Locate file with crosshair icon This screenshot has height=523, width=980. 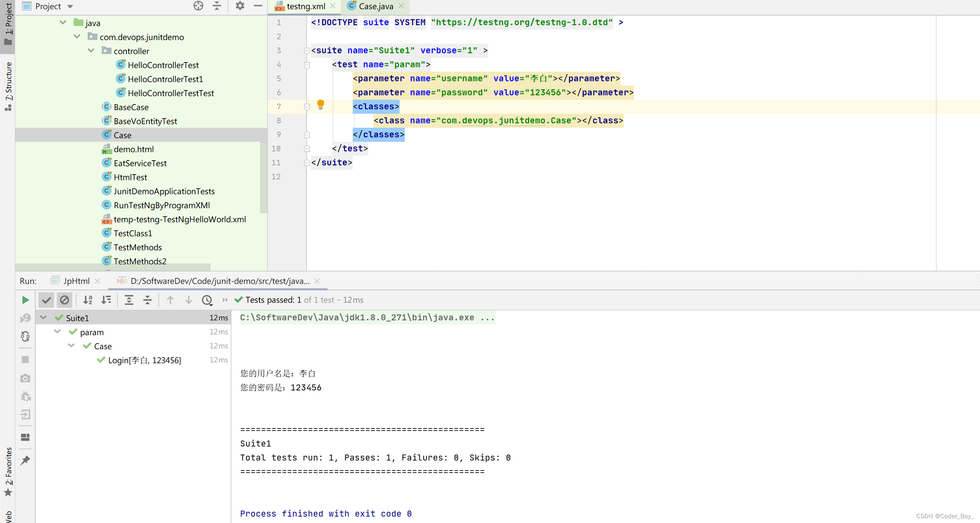point(198,6)
